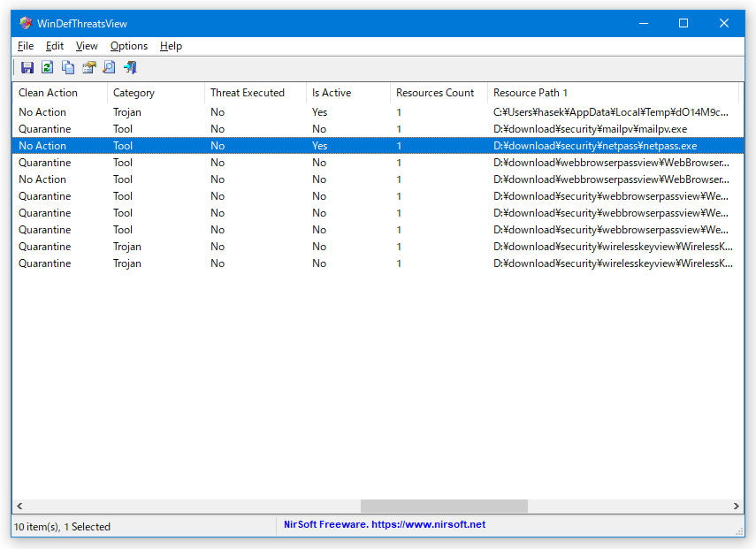
Task: Select the row with hasek AppData Temp path
Action: coord(378,111)
